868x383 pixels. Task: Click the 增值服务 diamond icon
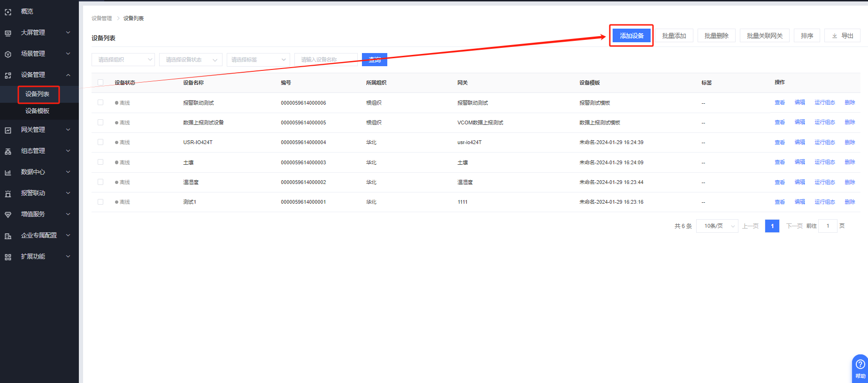(x=8, y=214)
